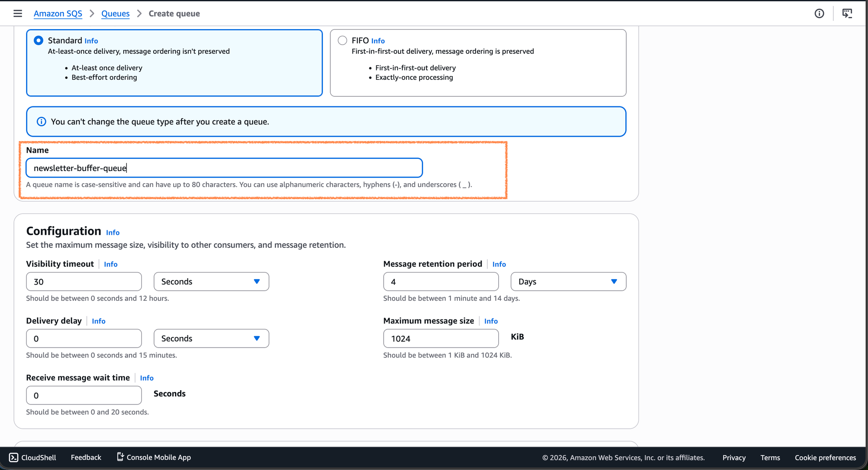Open the help panel icon at top right
Viewport: 868px width, 470px height.
click(847, 13)
